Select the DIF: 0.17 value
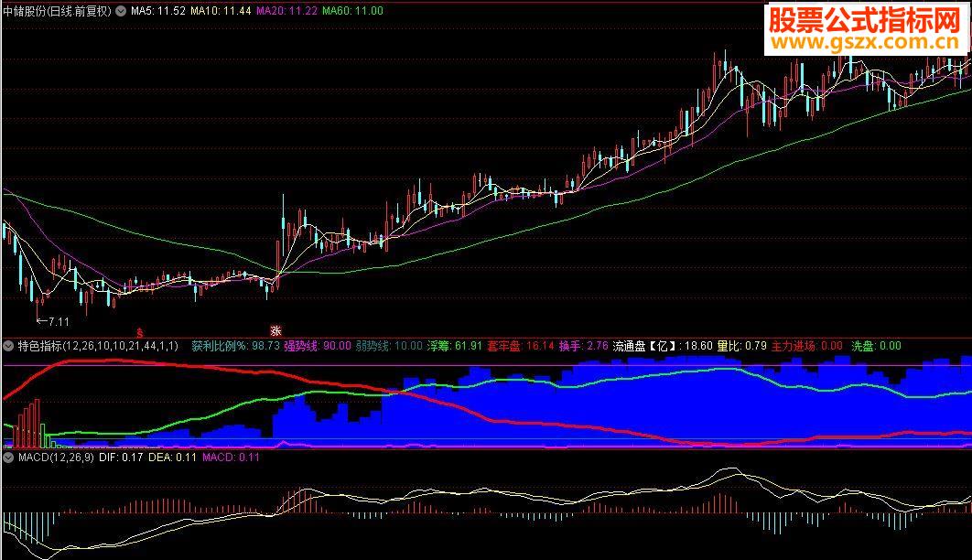The image size is (972, 560). coord(121,458)
